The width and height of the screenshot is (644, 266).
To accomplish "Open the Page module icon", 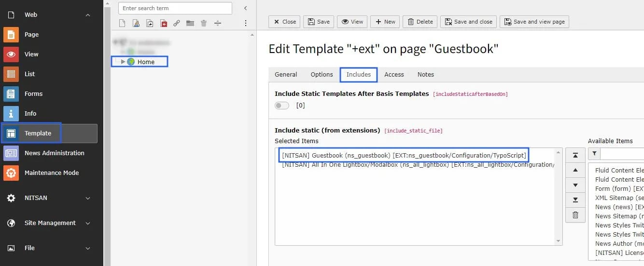I will (x=11, y=35).
